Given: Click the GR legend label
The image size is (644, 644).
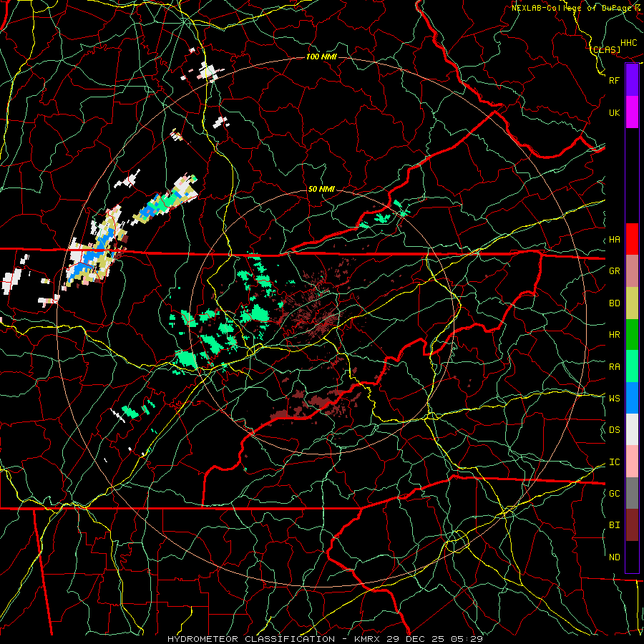Looking at the screenshot, I should (x=615, y=271).
